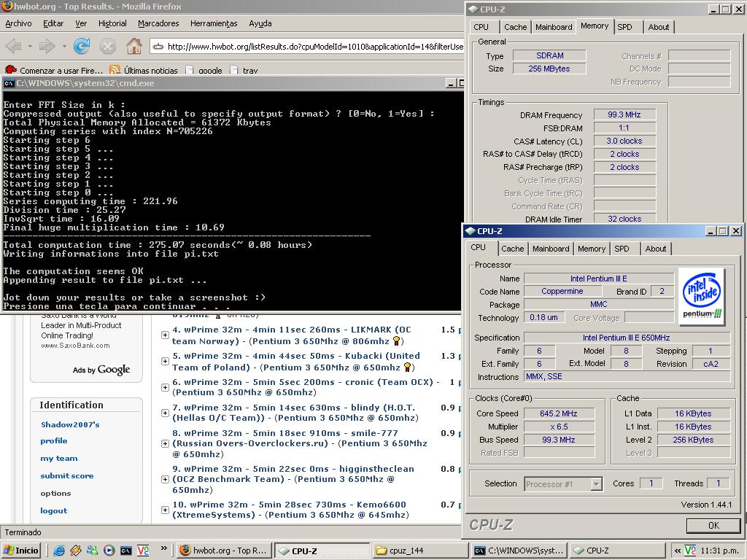Screen dimensions: 747x560
Task: Click the Intel Inside Pentium III logo
Action: pyautogui.click(x=701, y=296)
